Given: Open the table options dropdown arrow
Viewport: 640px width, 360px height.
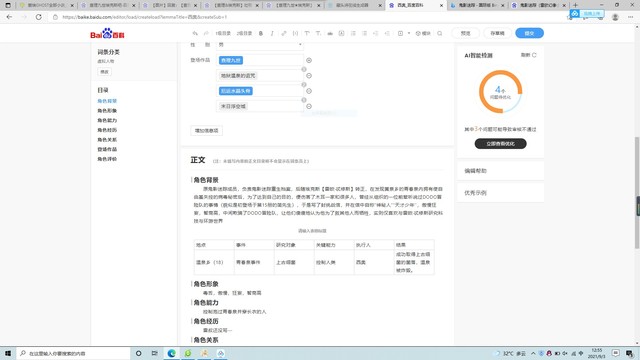Looking at the screenshot, I should 409,33.
